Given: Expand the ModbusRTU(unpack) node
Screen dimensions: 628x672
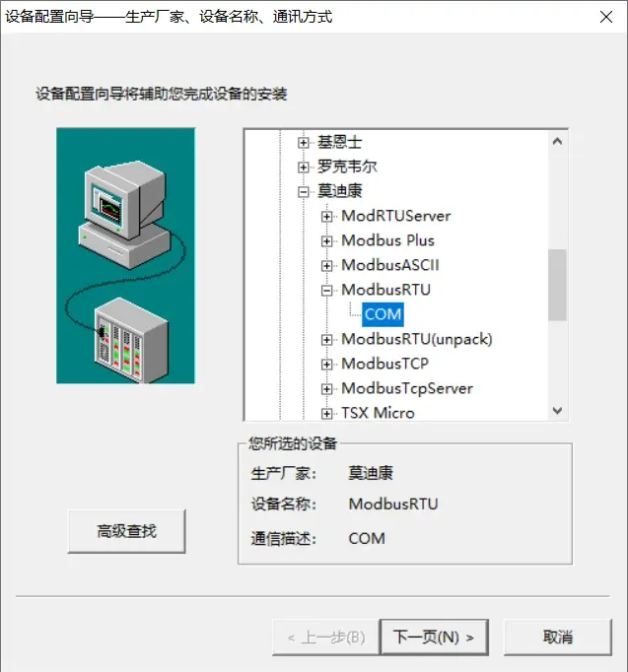Looking at the screenshot, I should 326,340.
